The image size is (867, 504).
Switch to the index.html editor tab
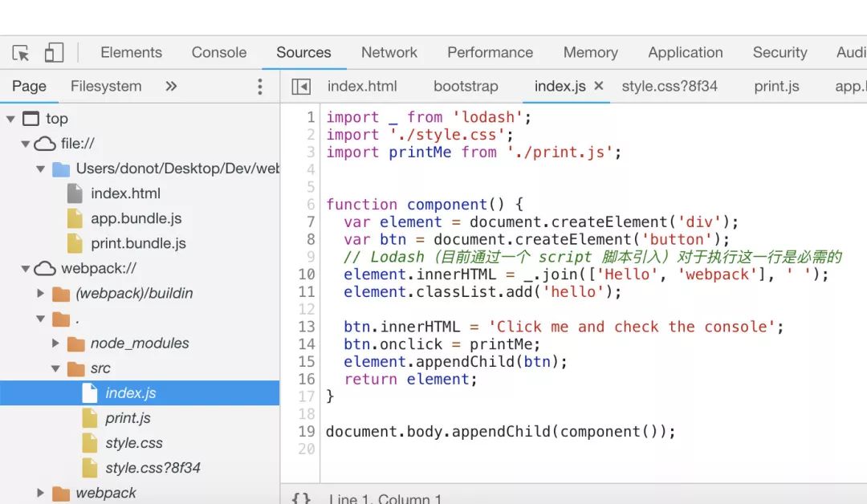point(362,86)
